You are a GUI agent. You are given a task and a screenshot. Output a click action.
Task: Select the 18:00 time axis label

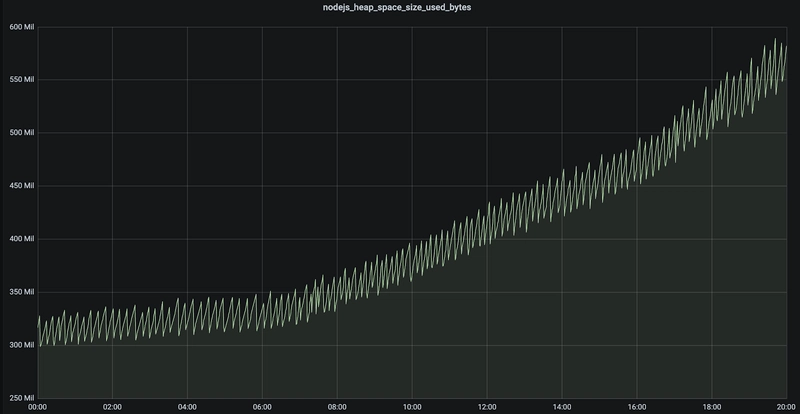pos(711,408)
